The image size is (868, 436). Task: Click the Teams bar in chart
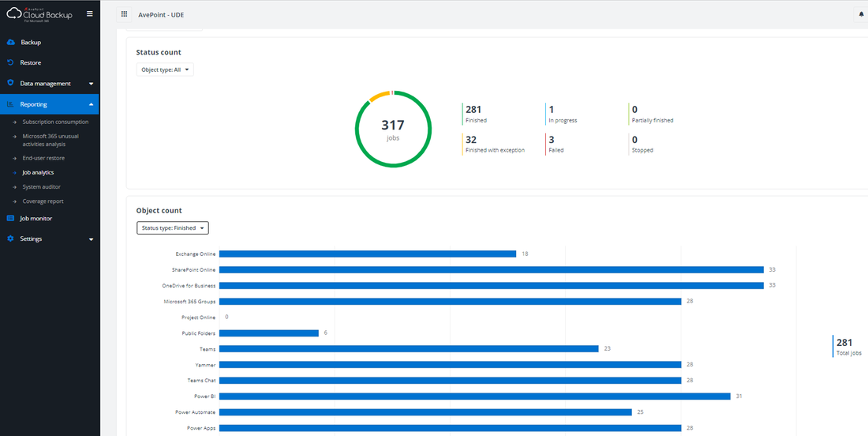409,349
